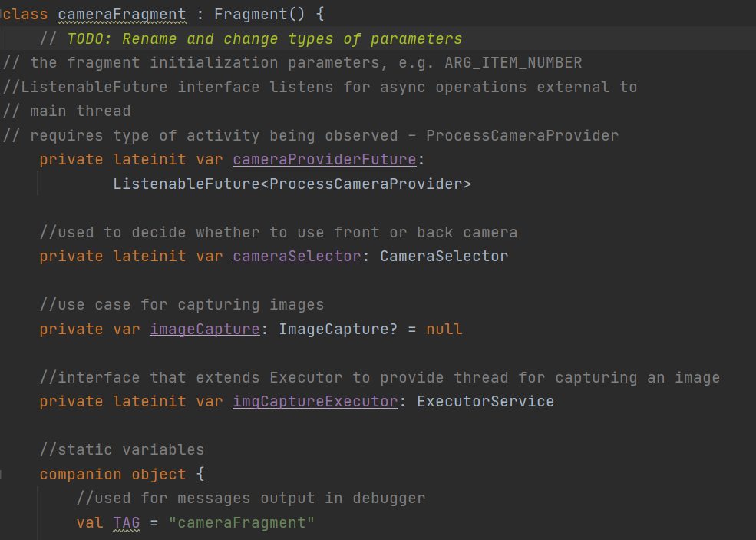This screenshot has height=540, width=756.
Task: Click the '//static variables' comment
Action: pyautogui.click(x=122, y=450)
